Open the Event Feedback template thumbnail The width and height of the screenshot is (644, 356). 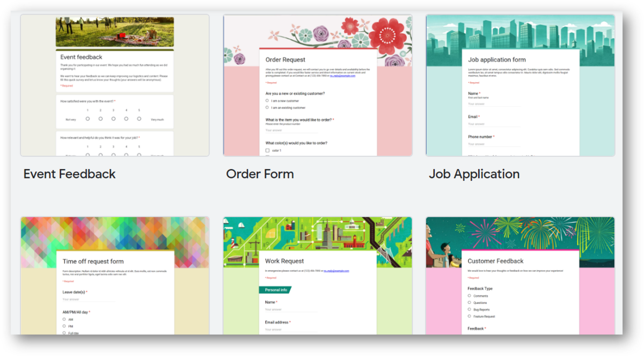[x=115, y=85]
